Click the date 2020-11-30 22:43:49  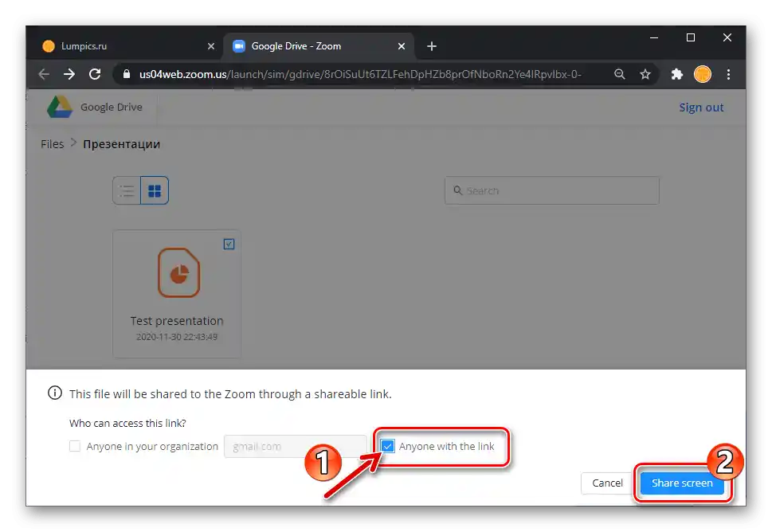pyautogui.click(x=177, y=337)
